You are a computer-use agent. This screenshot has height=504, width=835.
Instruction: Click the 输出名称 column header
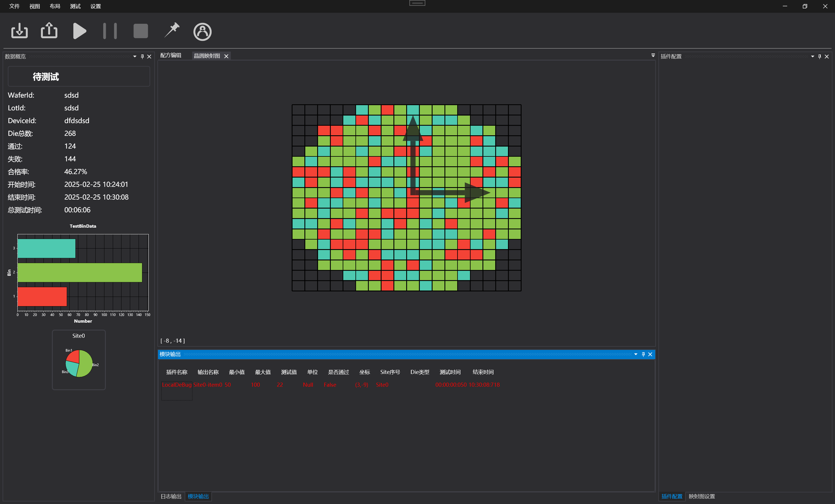click(x=208, y=372)
